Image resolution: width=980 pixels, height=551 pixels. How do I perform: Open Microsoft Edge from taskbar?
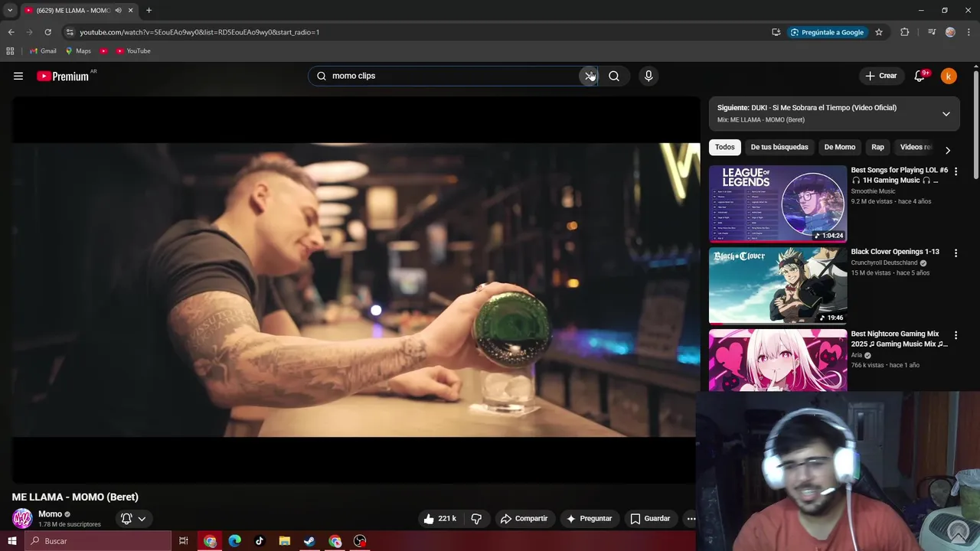coord(235,541)
